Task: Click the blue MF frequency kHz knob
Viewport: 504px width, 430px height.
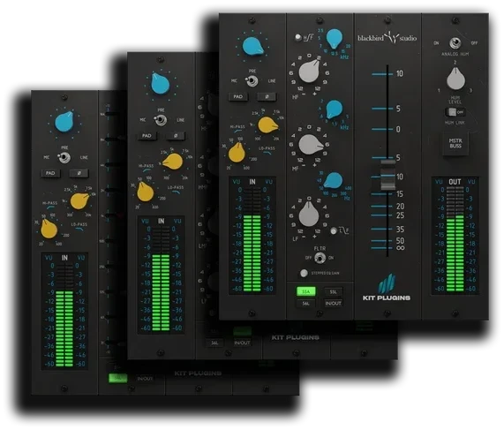Action: coord(334,109)
